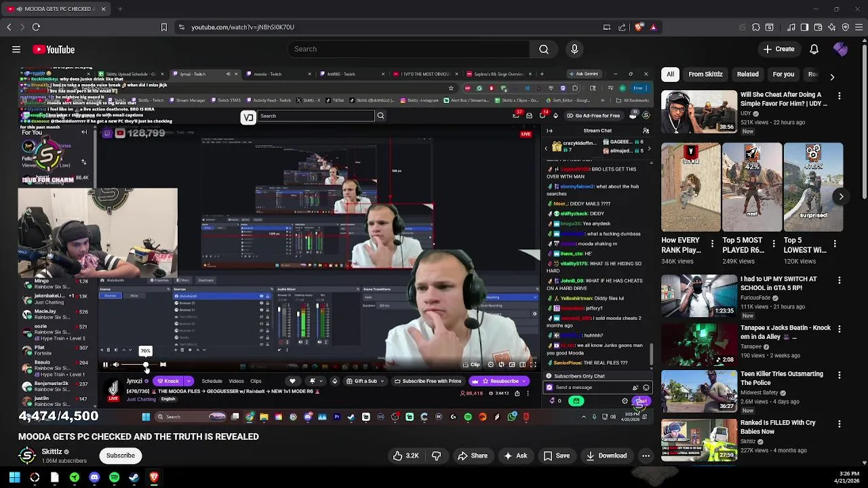
Task: Click the browser address bar URL
Action: click(x=243, y=27)
